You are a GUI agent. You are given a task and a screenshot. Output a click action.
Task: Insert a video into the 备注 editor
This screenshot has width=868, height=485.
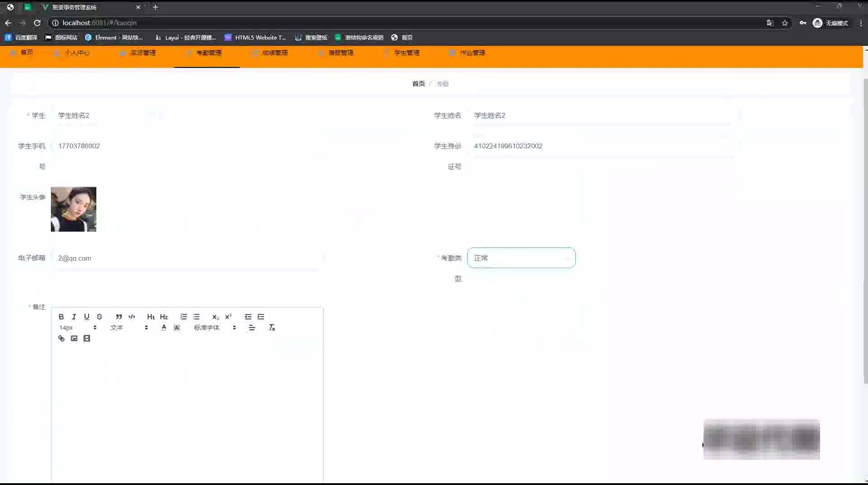tap(87, 338)
